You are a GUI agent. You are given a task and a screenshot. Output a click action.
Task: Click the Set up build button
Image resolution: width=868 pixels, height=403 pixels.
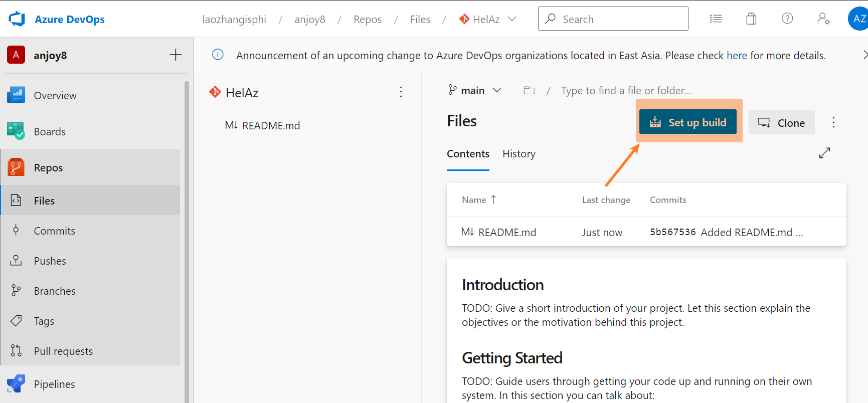pos(688,122)
